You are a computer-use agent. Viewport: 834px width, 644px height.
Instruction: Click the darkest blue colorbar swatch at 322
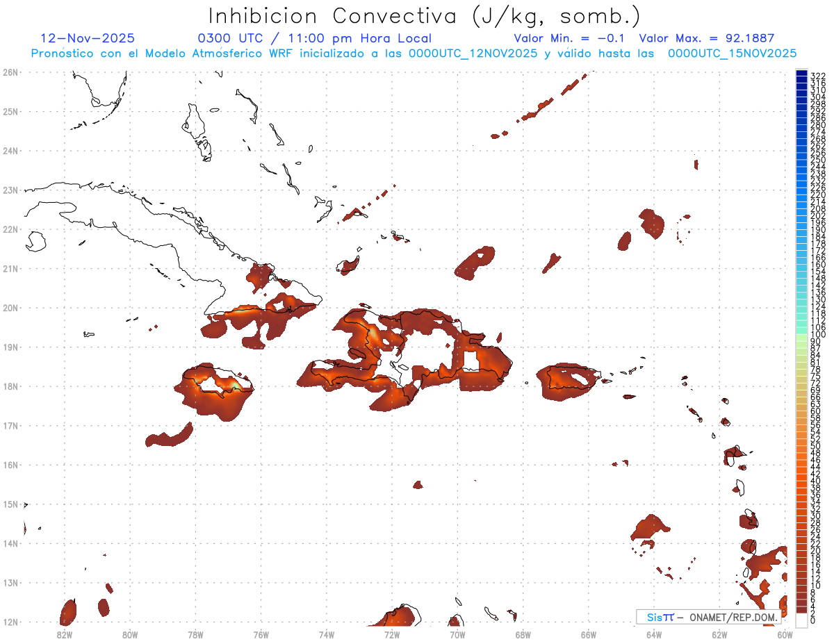tap(801, 73)
